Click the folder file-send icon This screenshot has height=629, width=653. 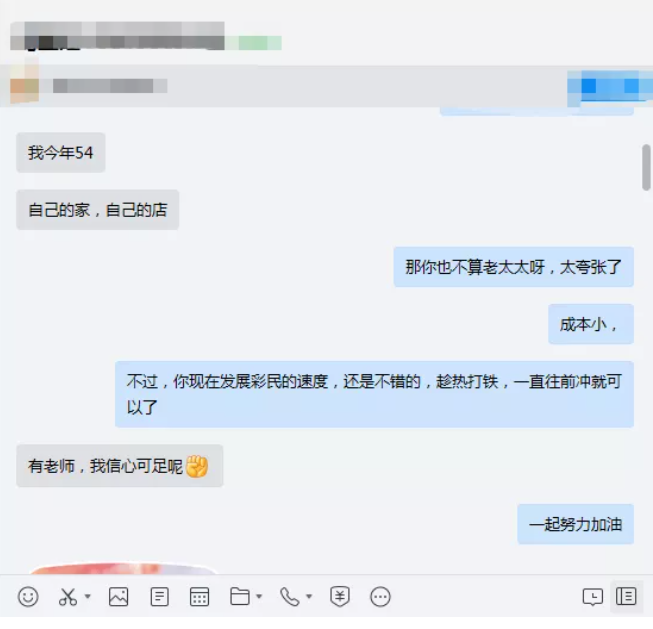[240, 596]
